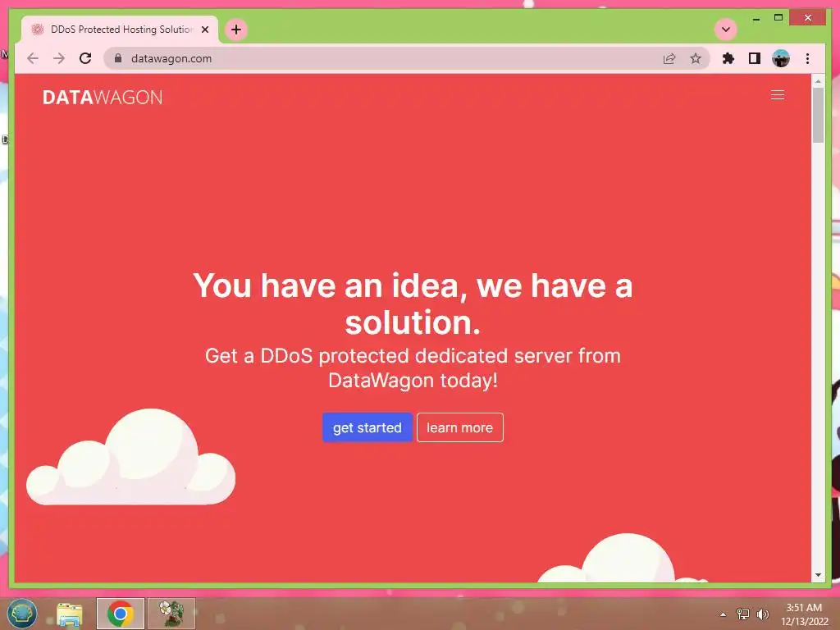Open a new browser tab
The image size is (840, 630).
tap(236, 30)
